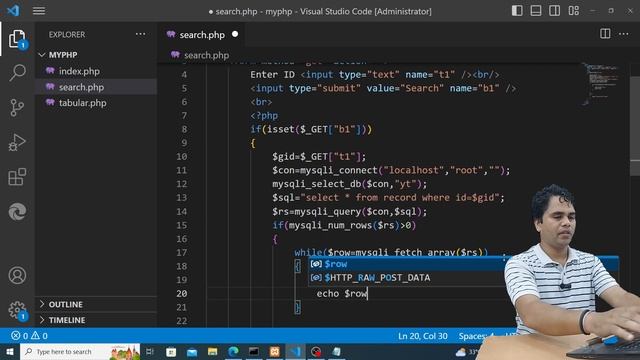Open Customize Layout icon
The width and height of the screenshot is (640, 360).
pyautogui.click(x=573, y=11)
